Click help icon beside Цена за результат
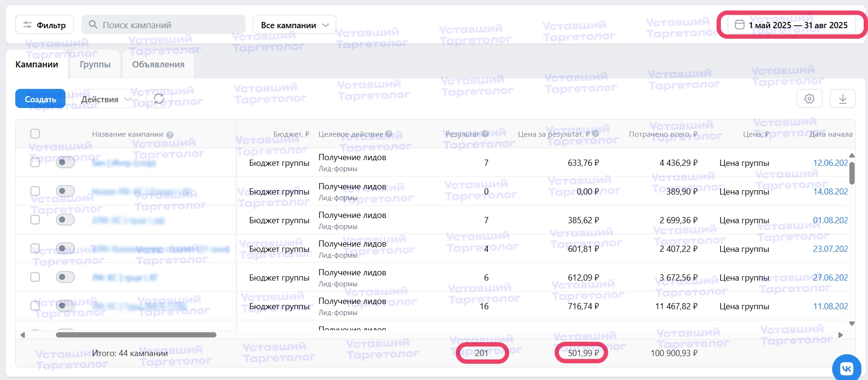This screenshot has height=380, width=868. (596, 134)
